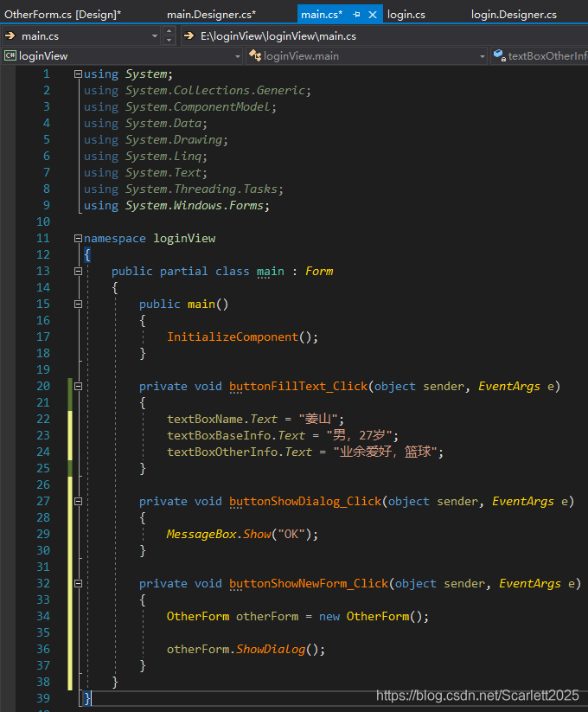Click the arrow icon left of main.cs navigation box
The image size is (588, 712).
tap(10, 35)
